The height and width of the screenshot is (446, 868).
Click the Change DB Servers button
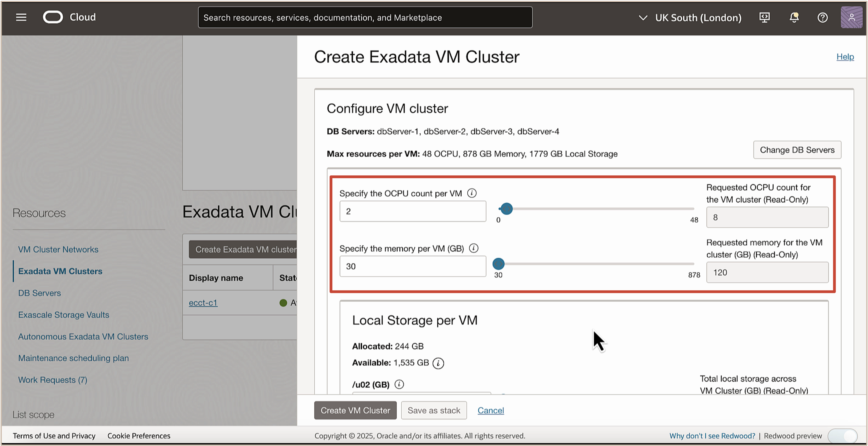click(x=797, y=150)
